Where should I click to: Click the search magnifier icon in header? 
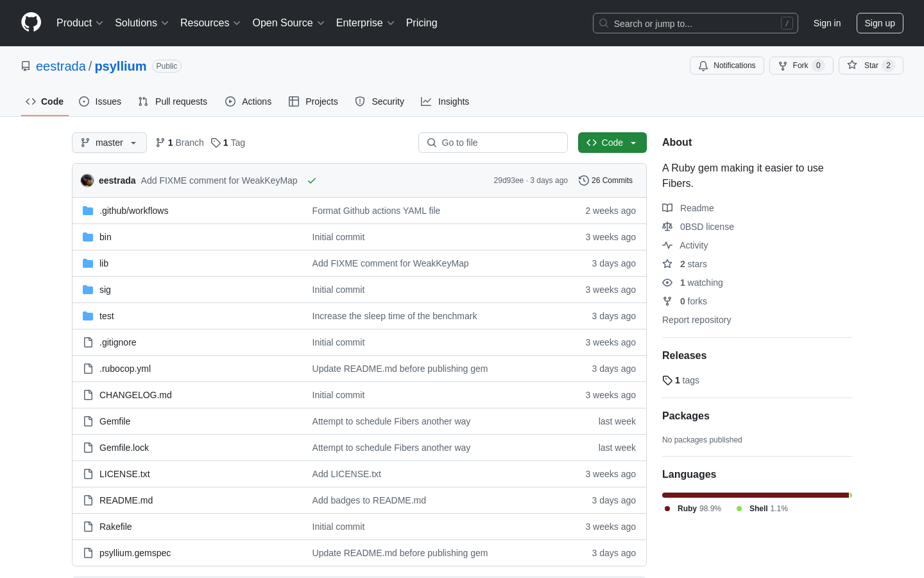(604, 23)
